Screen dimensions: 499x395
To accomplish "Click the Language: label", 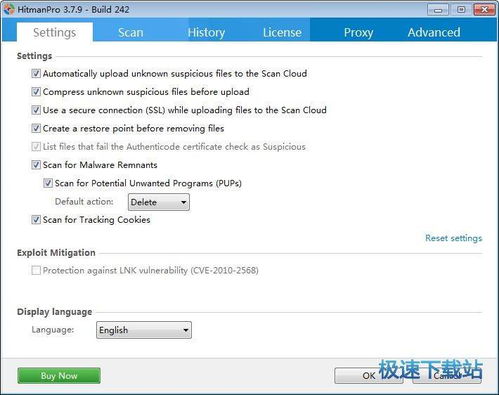I will [x=53, y=330].
